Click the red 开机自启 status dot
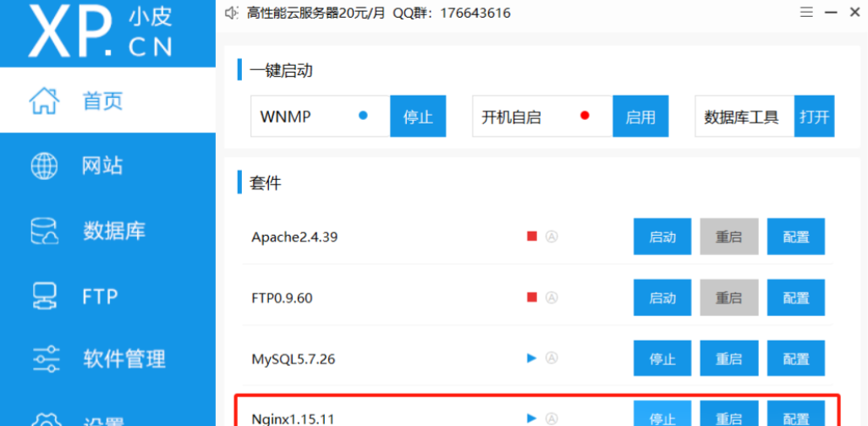This screenshot has height=426, width=868. point(585,116)
